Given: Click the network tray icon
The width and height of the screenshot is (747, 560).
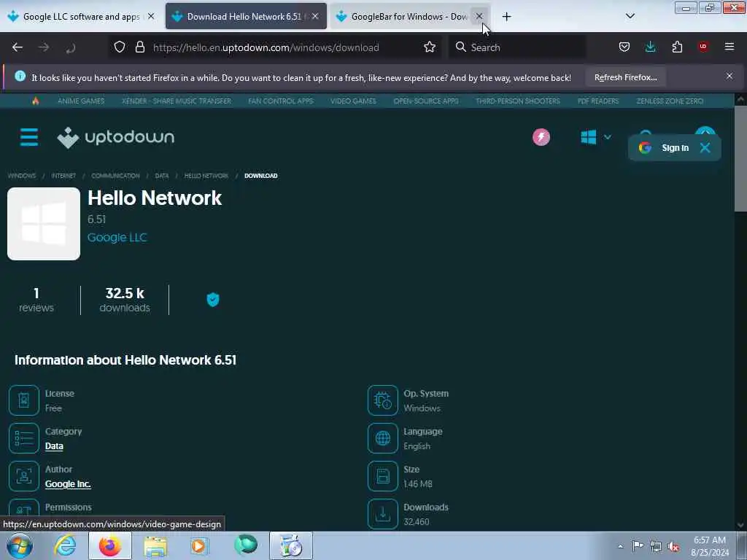Looking at the screenshot, I should [656, 546].
